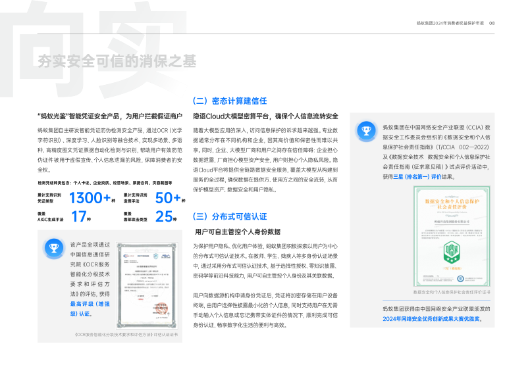Click the trophy icon beside the OCR certification text

[53, 248]
